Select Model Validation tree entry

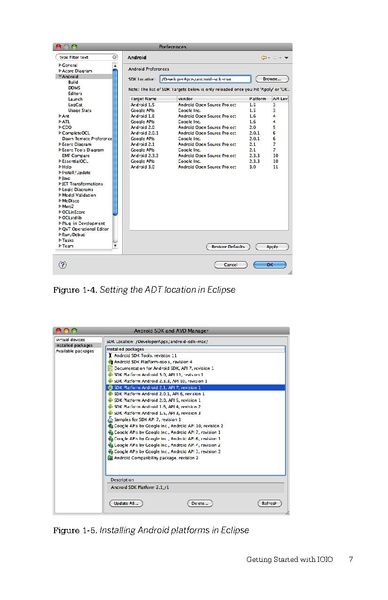pos(79,195)
